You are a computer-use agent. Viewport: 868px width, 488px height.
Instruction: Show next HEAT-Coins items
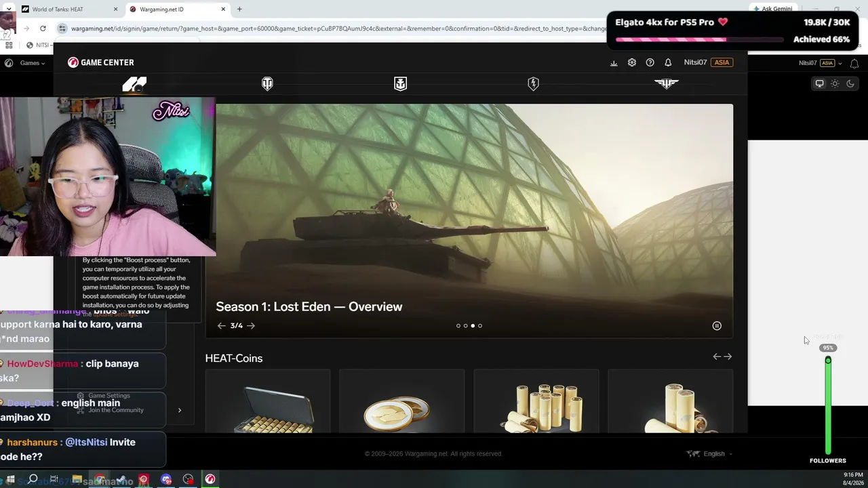pyautogui.click(x=728, y=357)
